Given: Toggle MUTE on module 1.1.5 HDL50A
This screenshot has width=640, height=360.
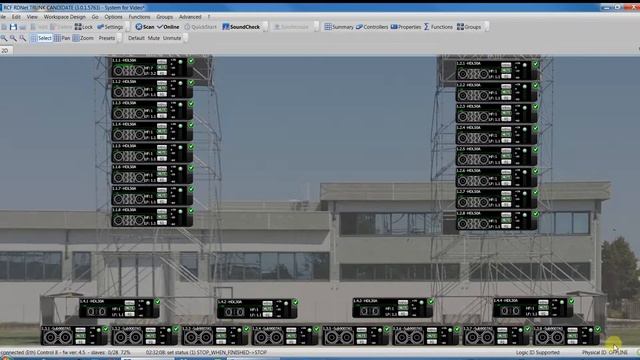Looking at the screenshot, I should (162, 153).
